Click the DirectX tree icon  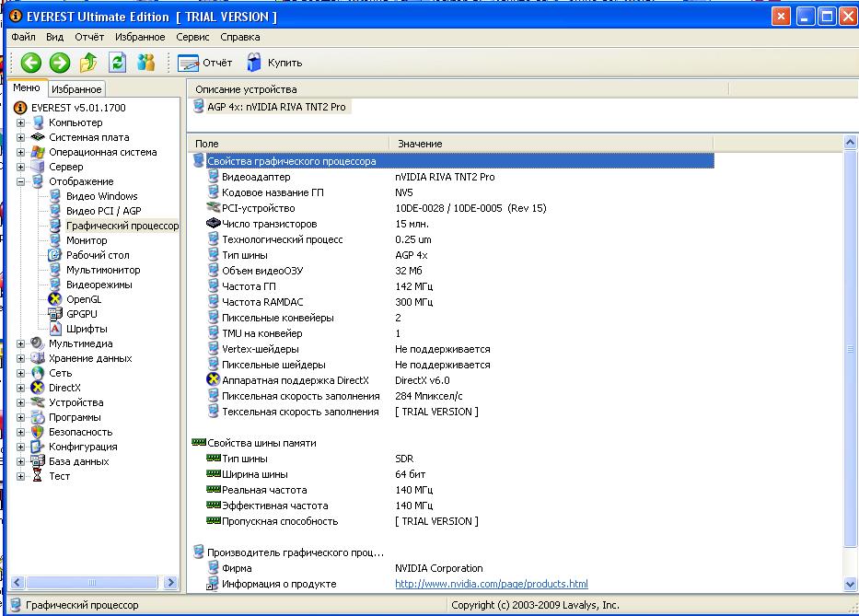point(37,388)
